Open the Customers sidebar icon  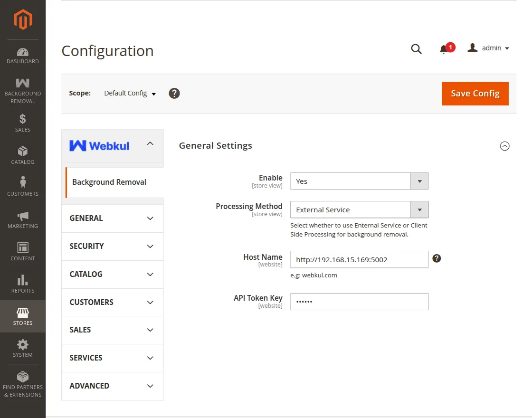22,183
